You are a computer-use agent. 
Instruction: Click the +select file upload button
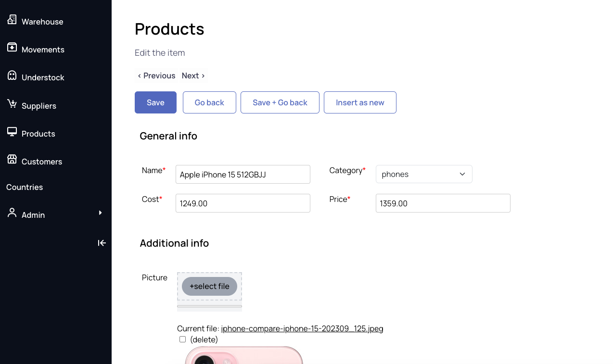click(x=209, y=286)
